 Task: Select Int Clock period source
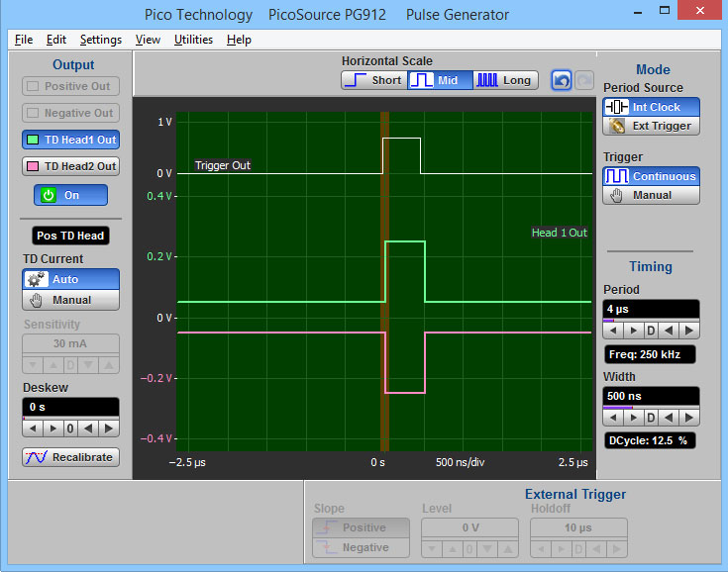pos(651,107)
